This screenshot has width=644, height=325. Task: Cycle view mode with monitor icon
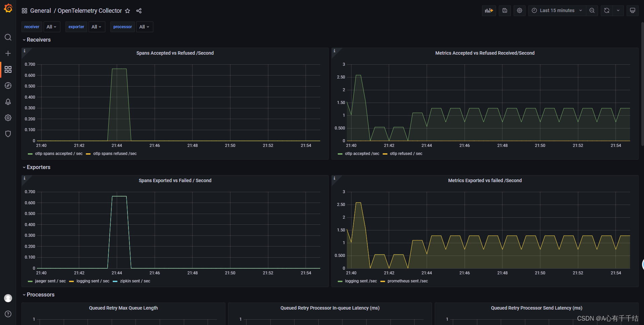tap(633, 11)
